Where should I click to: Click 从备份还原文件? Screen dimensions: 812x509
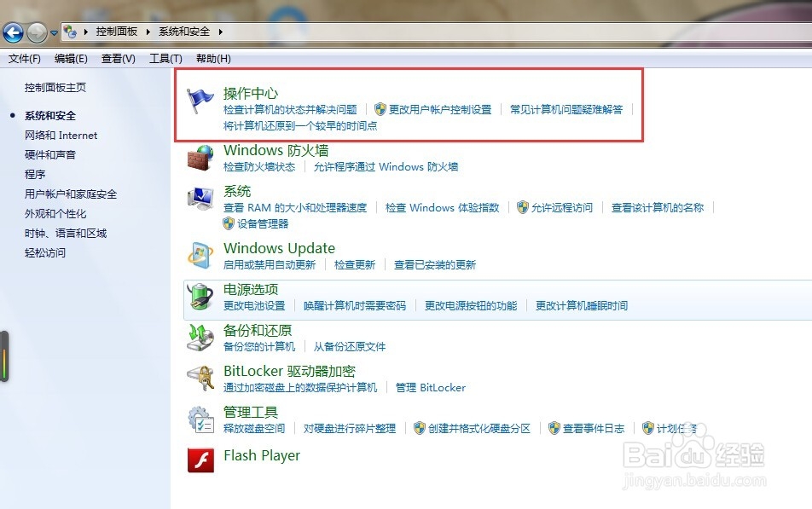pos(350,346)
